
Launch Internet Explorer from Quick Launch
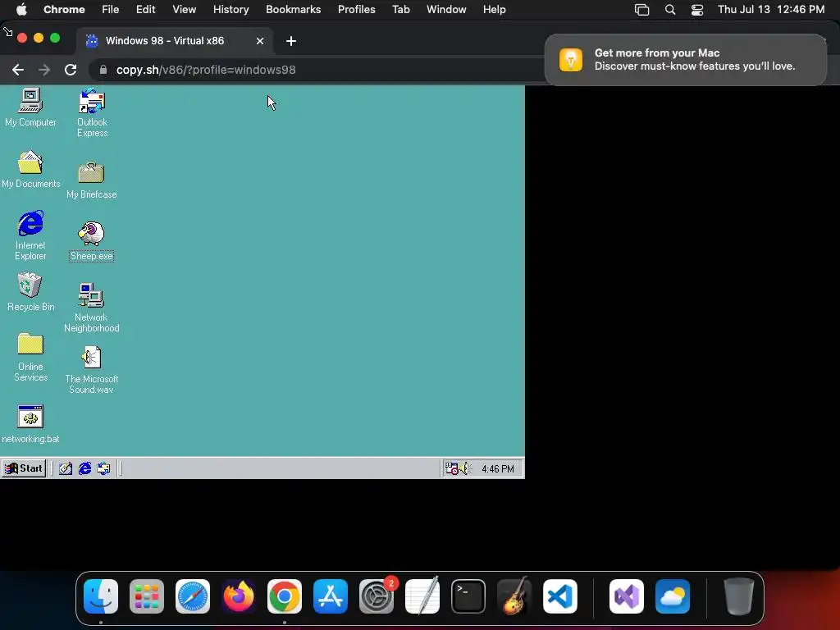tap(84, 468)
